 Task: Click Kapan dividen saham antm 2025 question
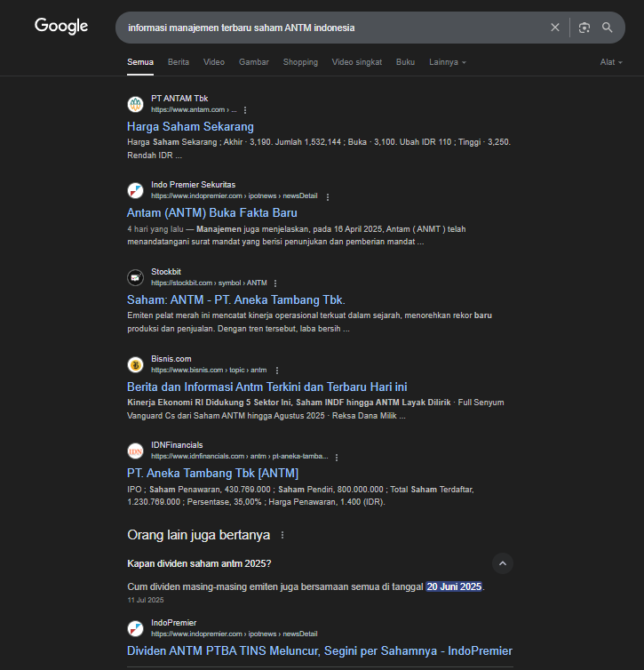200,563
